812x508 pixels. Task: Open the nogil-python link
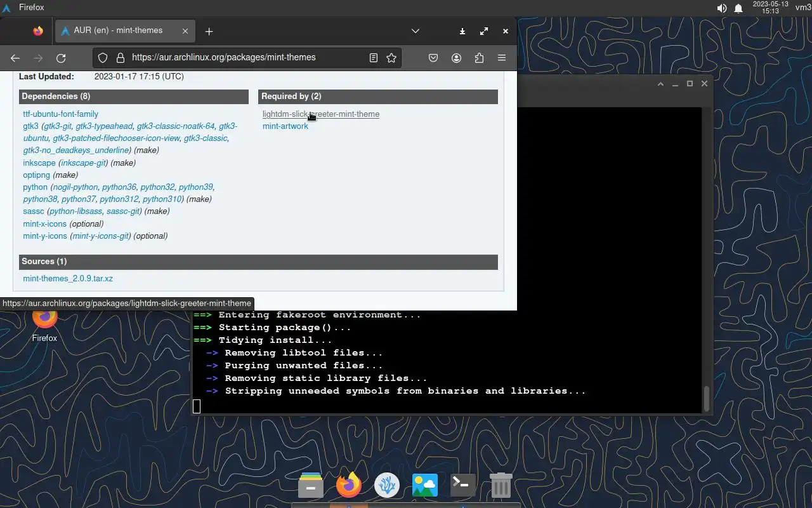click(x=75, y=187)
